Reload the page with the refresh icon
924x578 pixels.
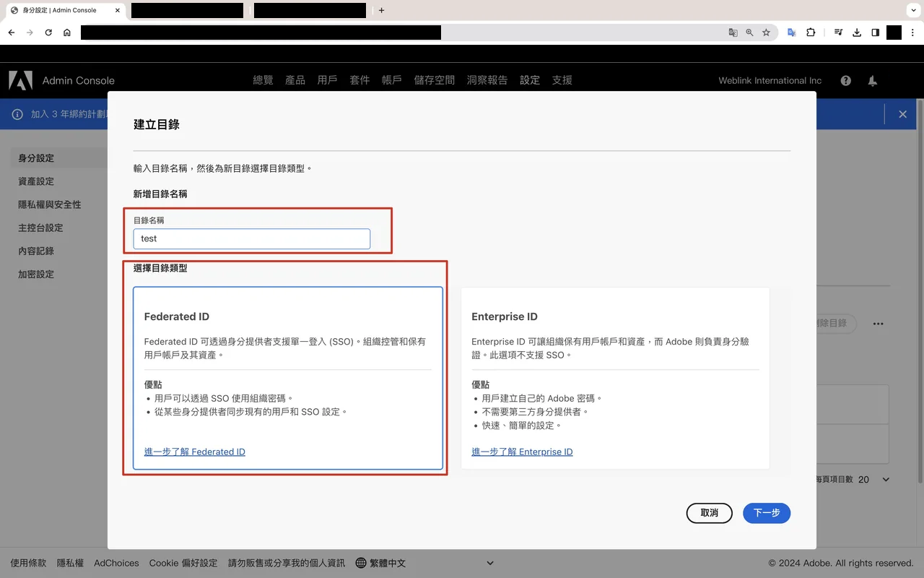pos(48,33)
